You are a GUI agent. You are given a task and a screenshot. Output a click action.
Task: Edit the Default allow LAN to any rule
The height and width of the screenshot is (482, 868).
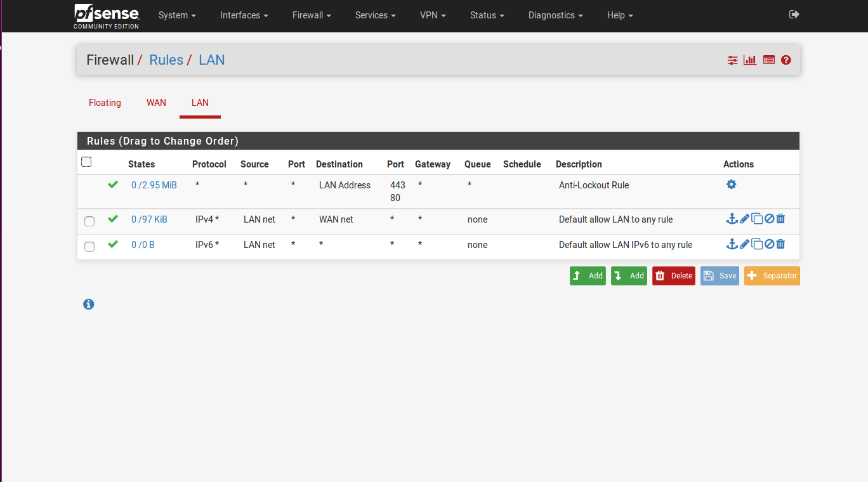pos(744,219)
